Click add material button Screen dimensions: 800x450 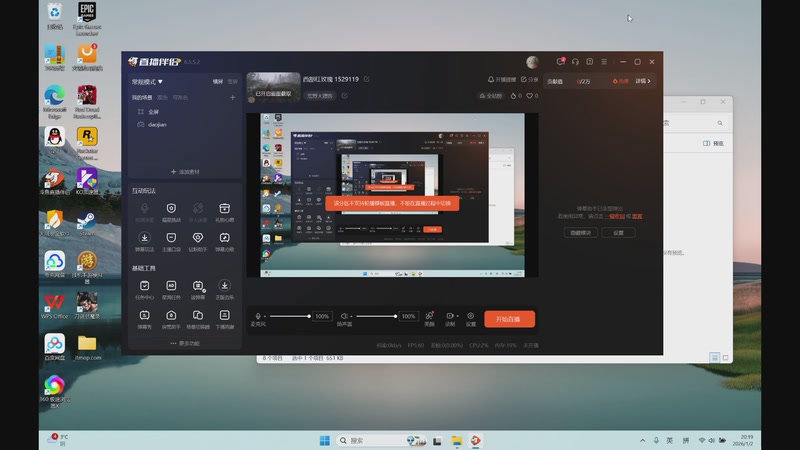point(185,172)
